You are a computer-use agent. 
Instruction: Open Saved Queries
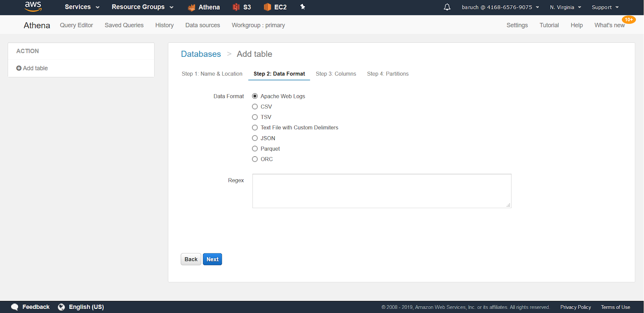pos(124,25)
